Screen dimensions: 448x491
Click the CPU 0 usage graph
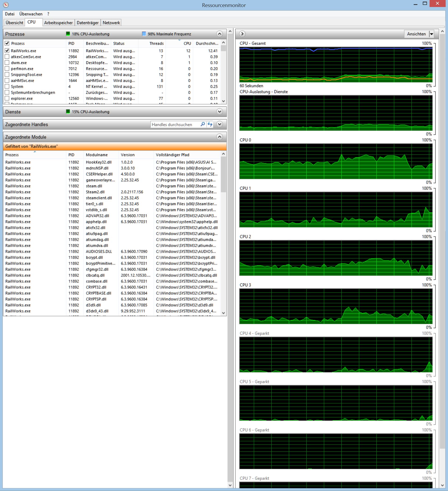(336, 161)
